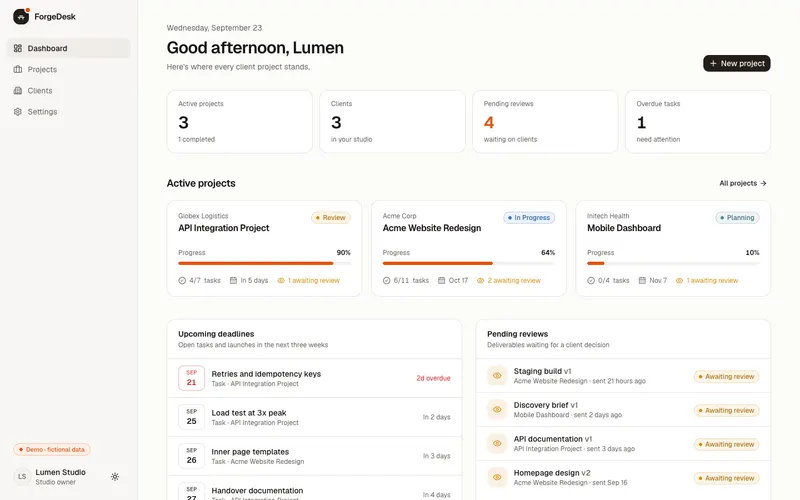
Task: Open the Discovery brief v1 review
Action: pos(623,410)
